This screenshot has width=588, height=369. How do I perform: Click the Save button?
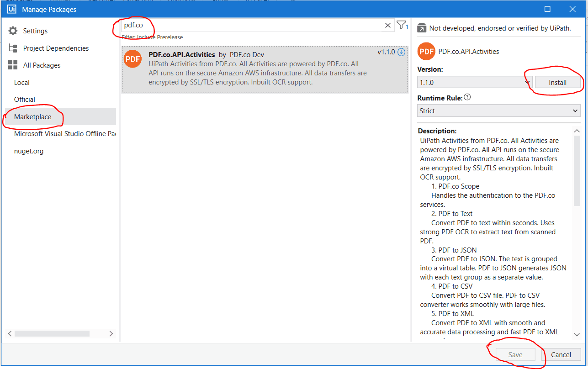coord(515,355)
